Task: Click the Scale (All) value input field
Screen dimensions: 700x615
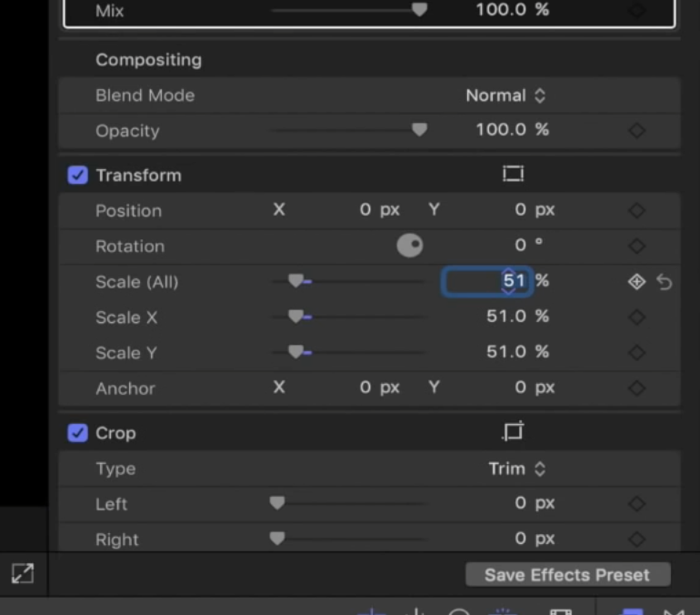Action: point(485,281)
